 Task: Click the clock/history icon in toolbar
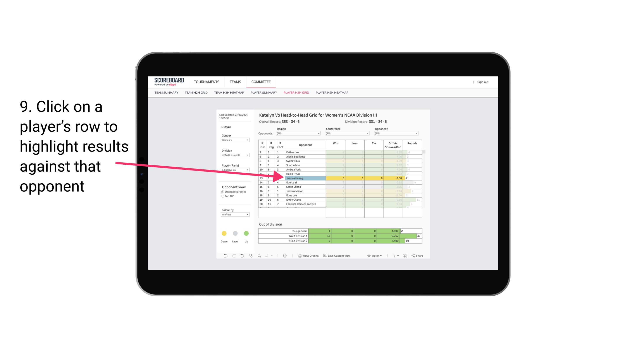(285, 256)
